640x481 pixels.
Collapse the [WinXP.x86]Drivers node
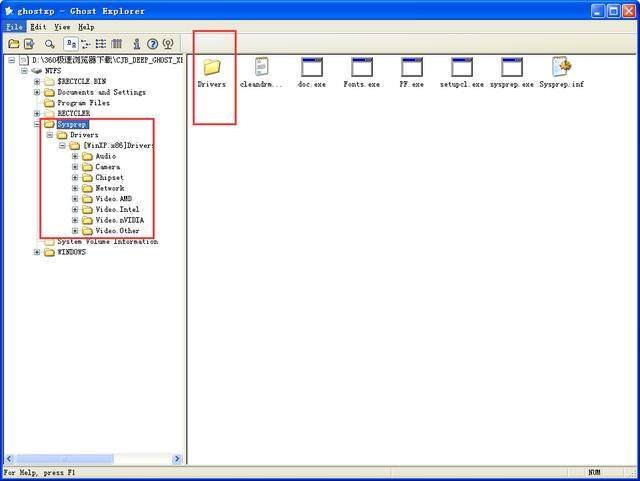click(x=62, y=145)
